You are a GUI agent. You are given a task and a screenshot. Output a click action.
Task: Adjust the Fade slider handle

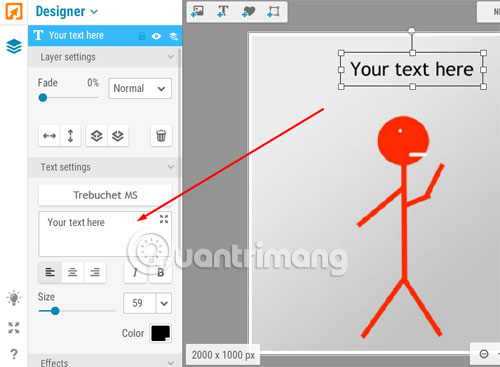(43, 98)
